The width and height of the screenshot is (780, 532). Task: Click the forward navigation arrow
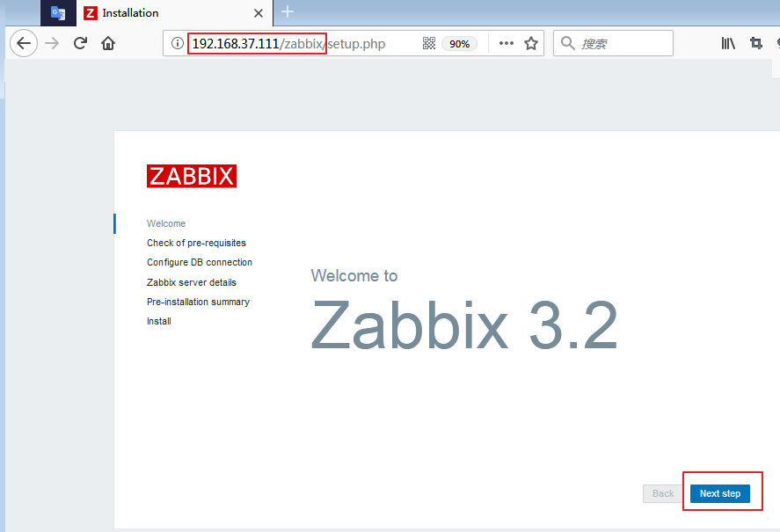tap(52, 43)
